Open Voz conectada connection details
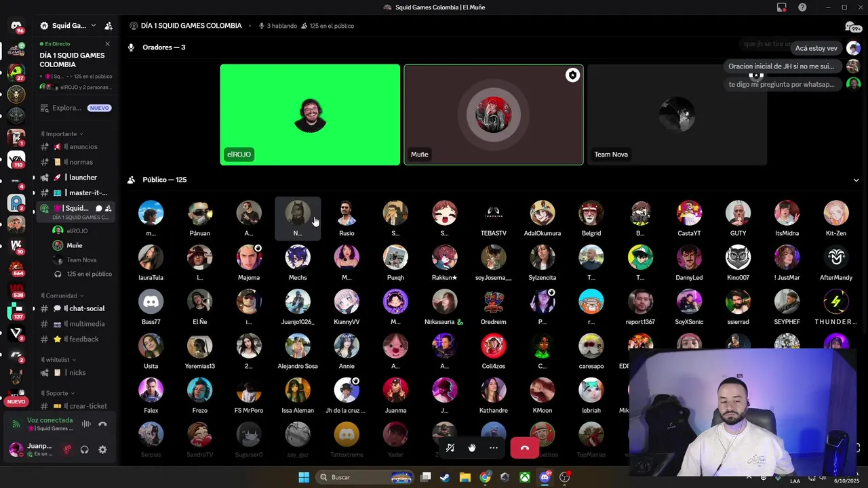 50,420
